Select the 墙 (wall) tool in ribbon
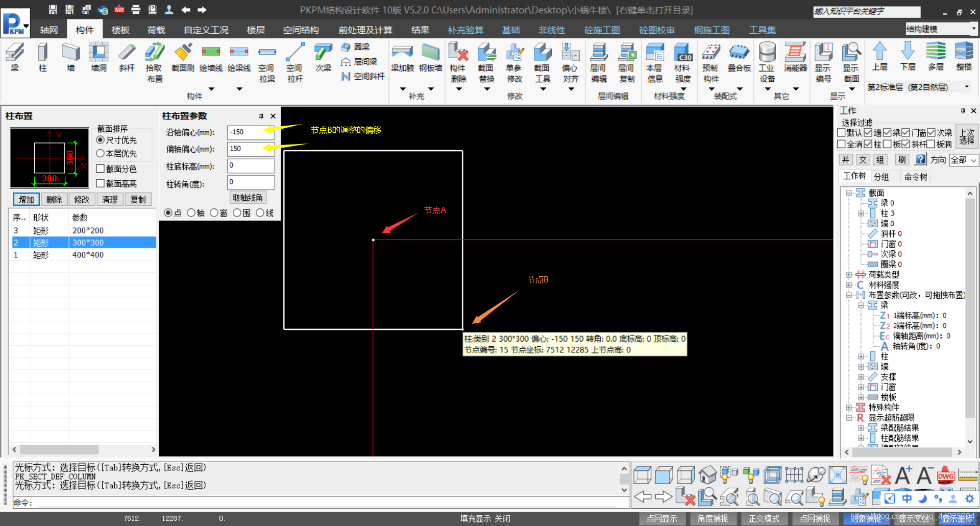The height and width of the screenshot is (526, 980). (x=70, y=57)
